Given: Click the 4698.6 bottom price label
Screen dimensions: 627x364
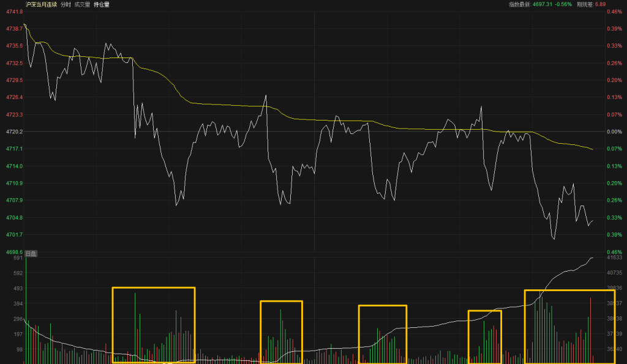Looking at the screenshot, I should click(x=13, y=252).
